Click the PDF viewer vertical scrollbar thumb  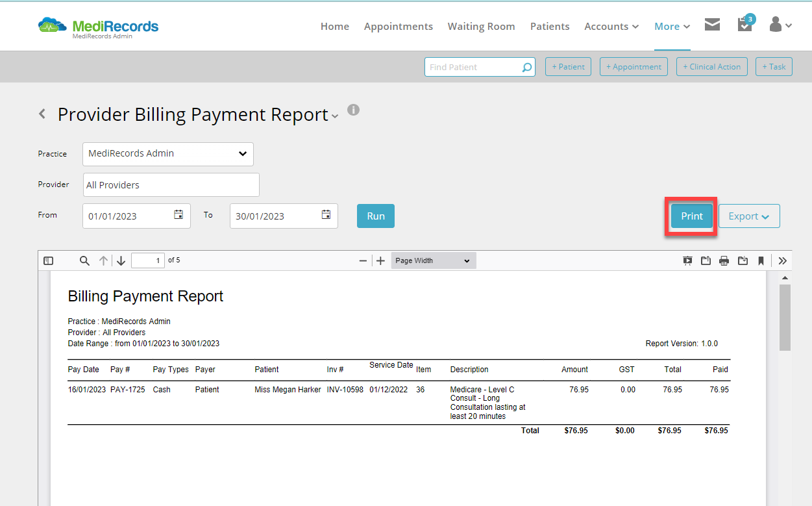tap(785, 318)
